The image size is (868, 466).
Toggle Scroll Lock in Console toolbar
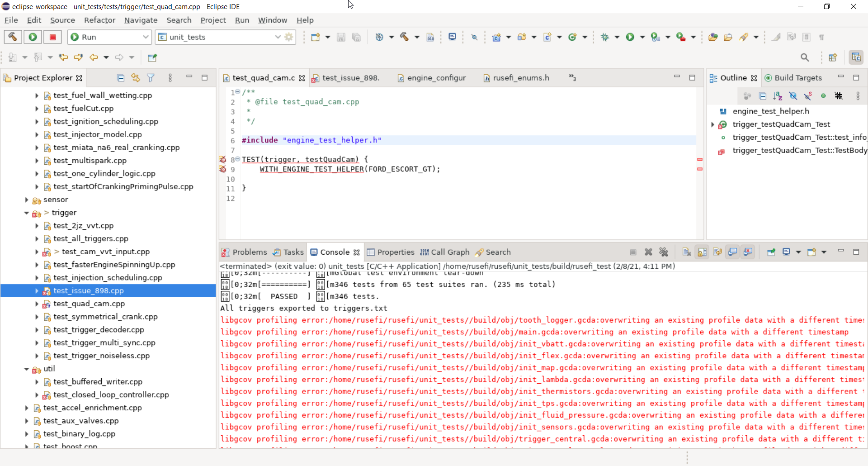coord(702,252)
